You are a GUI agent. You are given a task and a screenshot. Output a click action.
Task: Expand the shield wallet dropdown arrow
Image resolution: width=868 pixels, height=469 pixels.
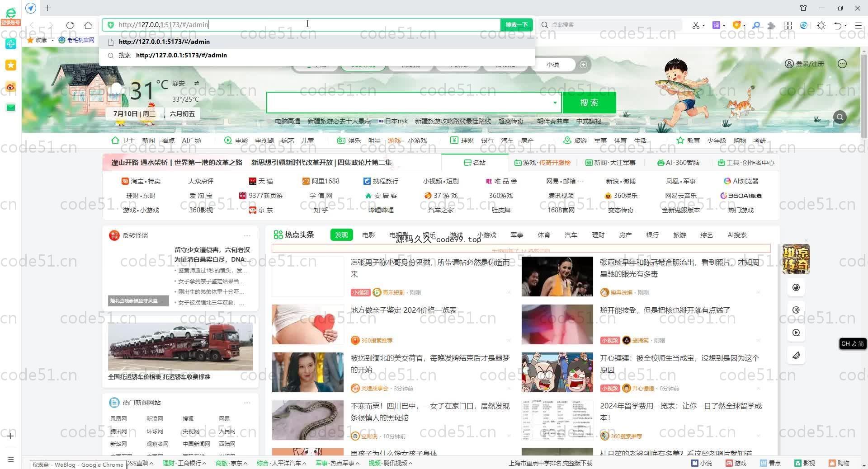click(x=744, y=25)
